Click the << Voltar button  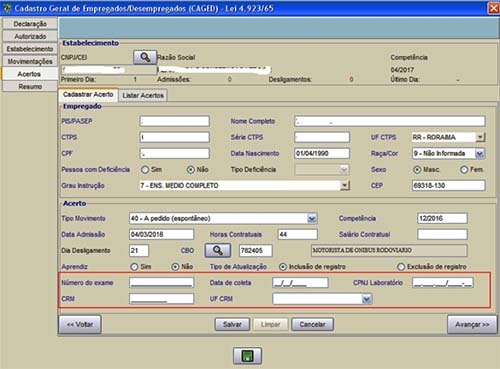pyautogui.click(x=80, y=324)
